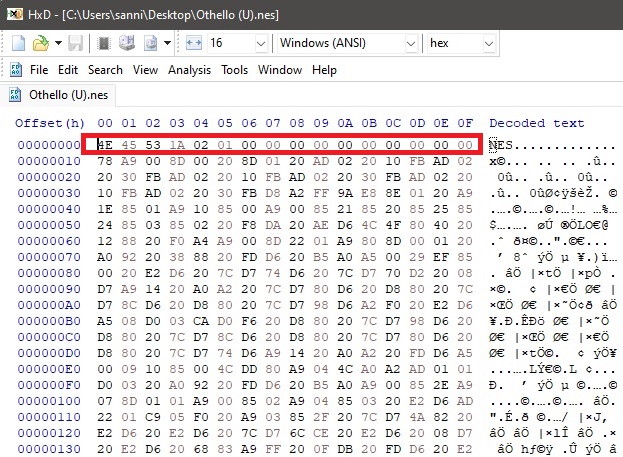This screenshot has width=623, height=457.
Task: Click decoded text of row 000000E0
Action: tap(553, 369)
